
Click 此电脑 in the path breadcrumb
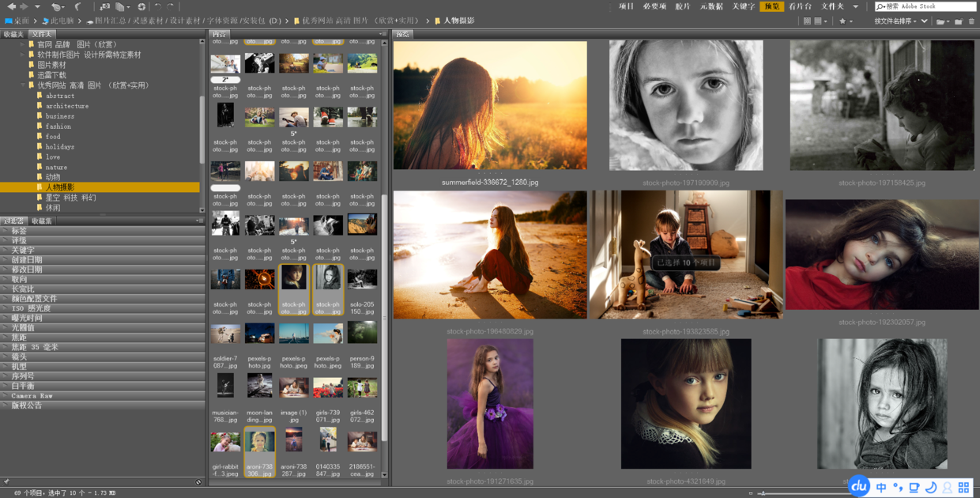(62, 21)
